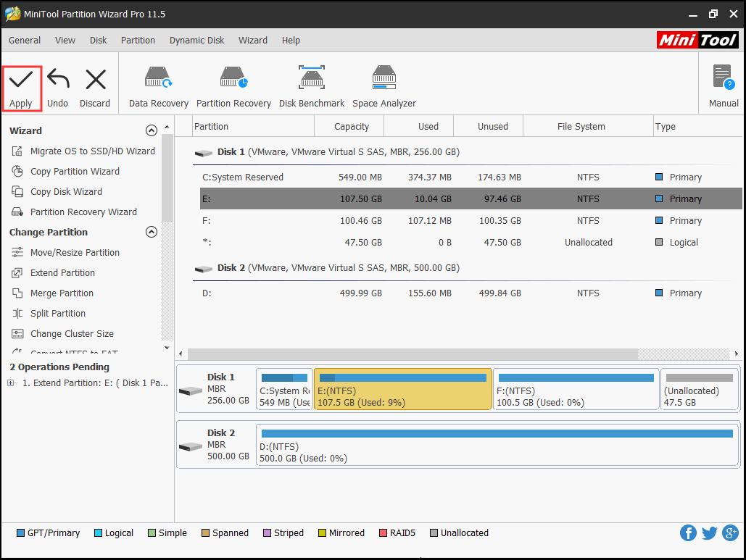Click the RAID5 legend color swatch
Screen dimensions: 746x560
383,533
